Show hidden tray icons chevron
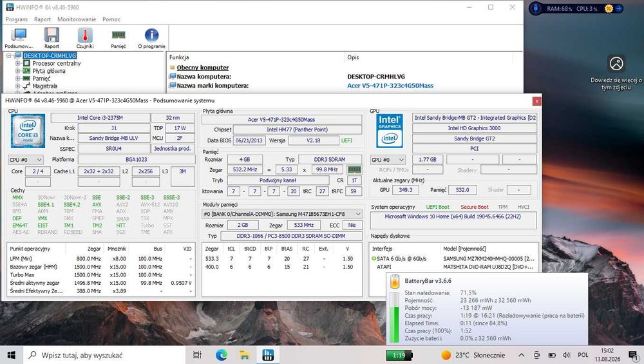This screenshot has width=644, height=364. click(x=521, y=355)
